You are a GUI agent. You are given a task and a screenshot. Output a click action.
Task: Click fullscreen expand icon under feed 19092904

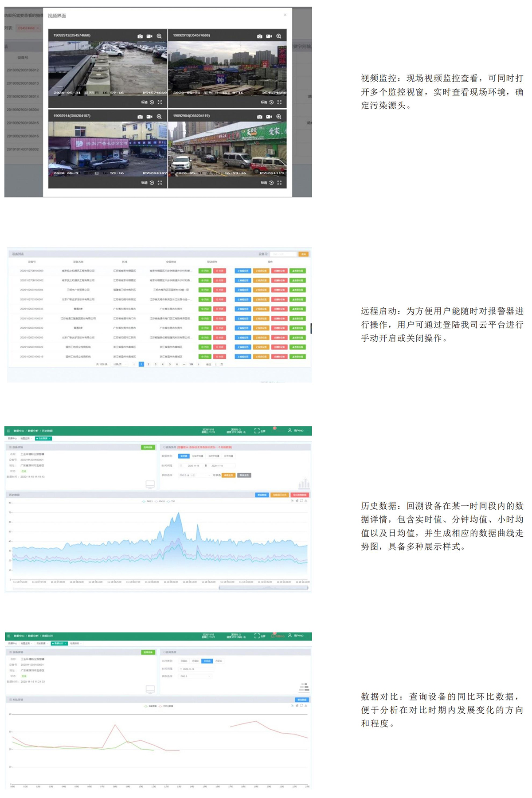279,183
